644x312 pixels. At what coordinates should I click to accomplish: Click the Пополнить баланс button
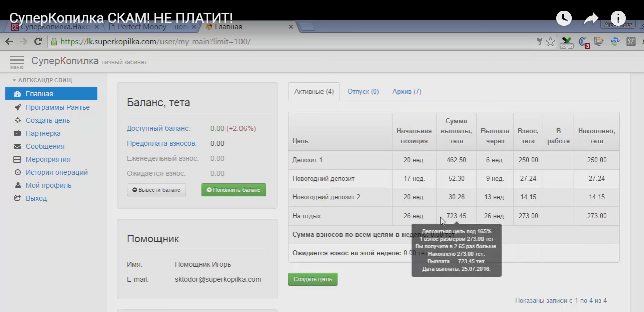233,190
